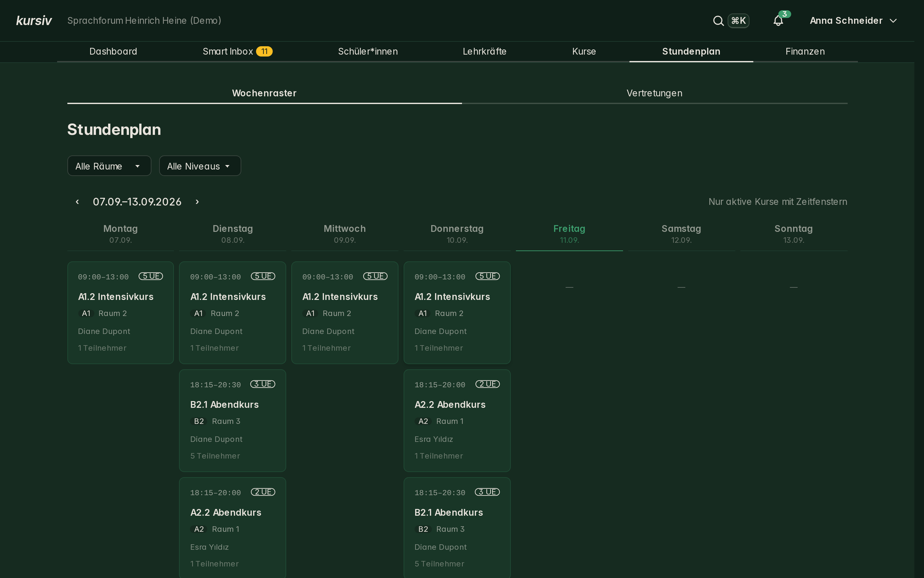Open Smart Inbox with 11 badge
This screenshot has height=578, width=924.
(237, 52)
